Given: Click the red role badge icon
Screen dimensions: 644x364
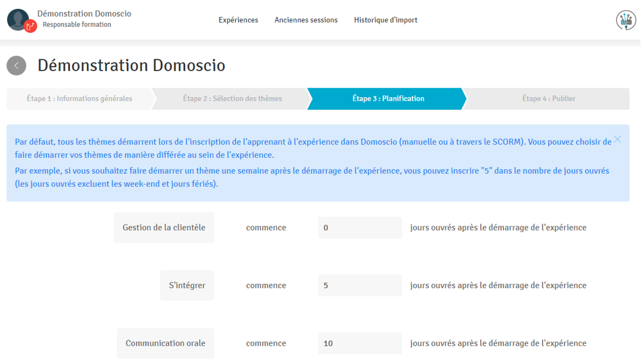Looking at the screenshot, I should (31, 26).
